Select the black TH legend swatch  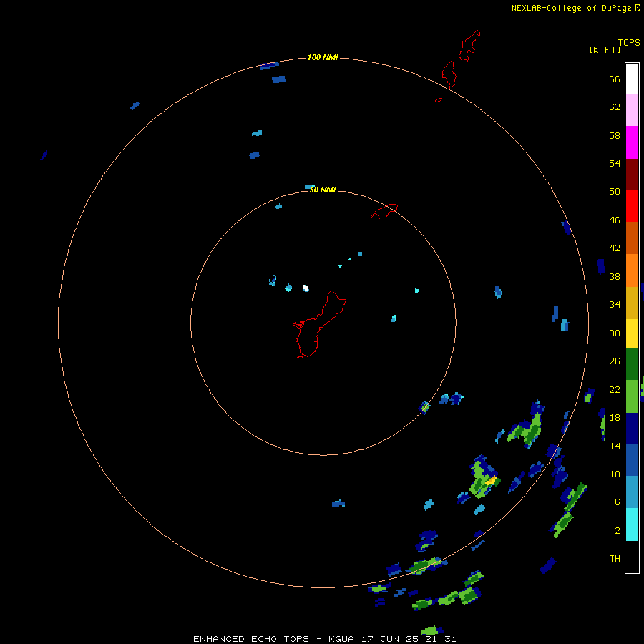[x=632, y=557]
